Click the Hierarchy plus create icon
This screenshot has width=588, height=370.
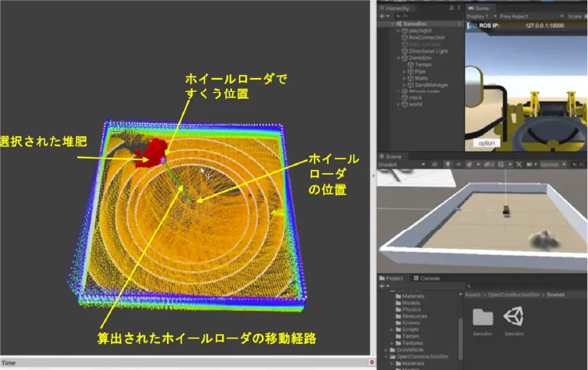(x=382, y=16)
